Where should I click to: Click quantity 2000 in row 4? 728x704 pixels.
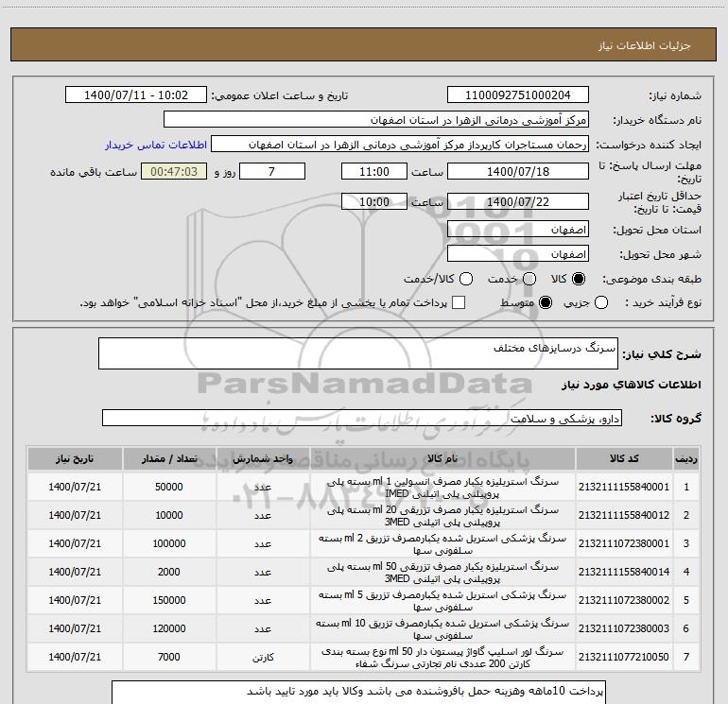[169, 572]
